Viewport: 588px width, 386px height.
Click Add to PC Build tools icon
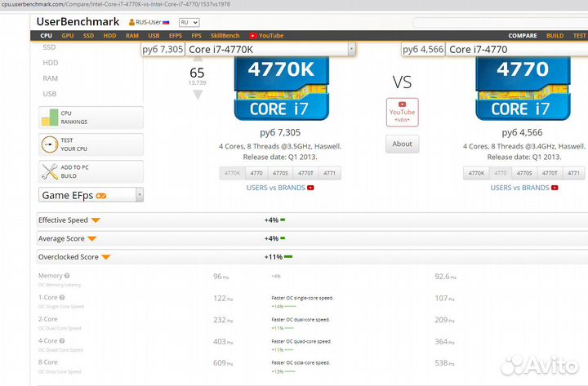pyautogui.click(x=50, y=171)
